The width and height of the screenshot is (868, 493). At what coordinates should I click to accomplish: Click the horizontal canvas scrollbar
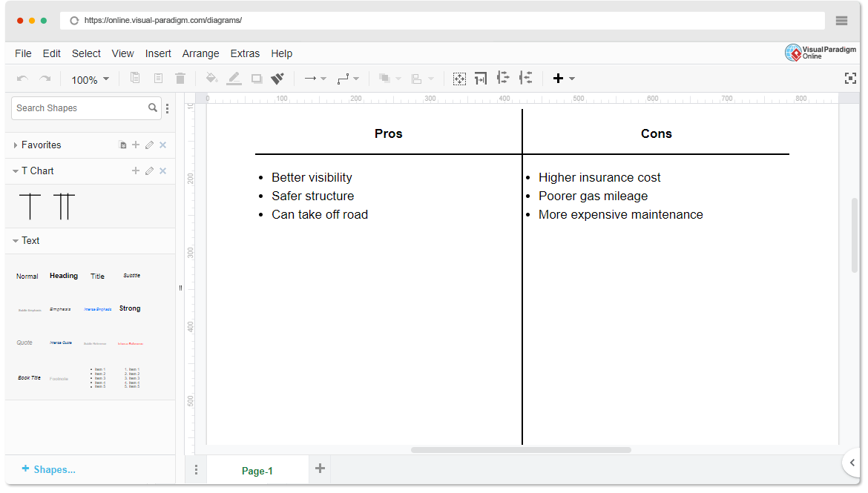click(521, 450)
